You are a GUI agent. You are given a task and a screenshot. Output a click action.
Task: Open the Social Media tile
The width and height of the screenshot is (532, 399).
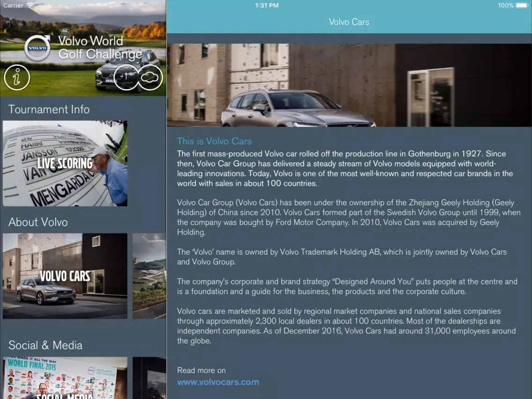pyautogui.click(x=65, y=377)
